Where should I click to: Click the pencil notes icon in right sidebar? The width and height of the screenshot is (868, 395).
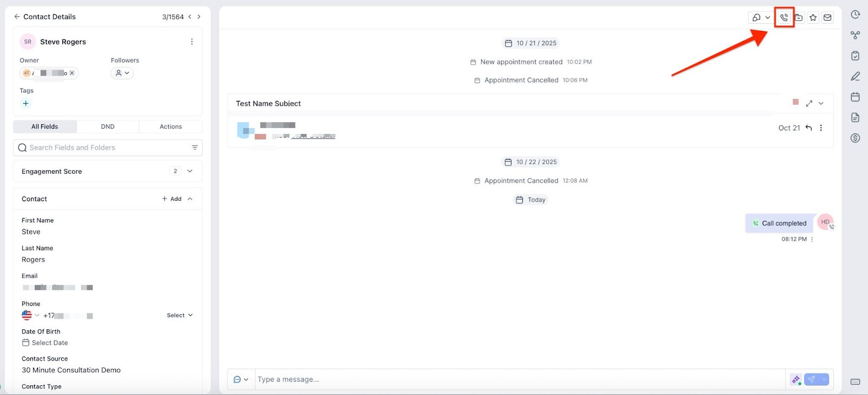coord(856,77)
